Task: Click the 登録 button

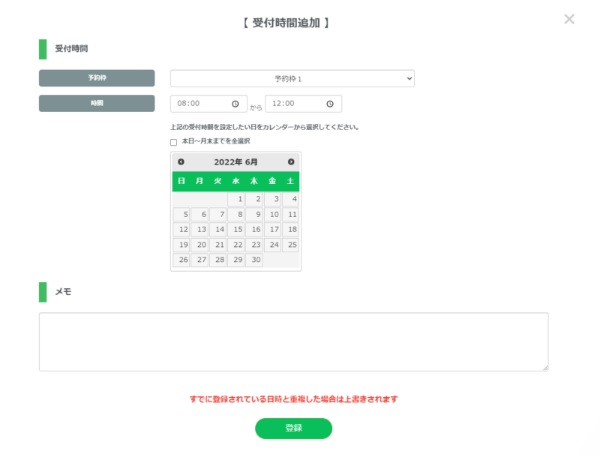Action: pyautogui.click(x=293, y=428)
